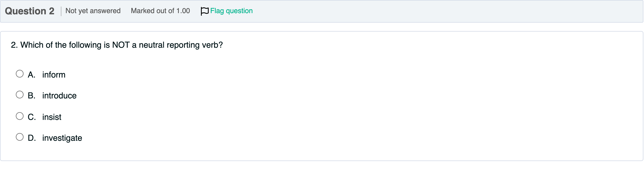Click the answer text 'inform'
This screenshot has width=644, height=170.
pos(54,75)
